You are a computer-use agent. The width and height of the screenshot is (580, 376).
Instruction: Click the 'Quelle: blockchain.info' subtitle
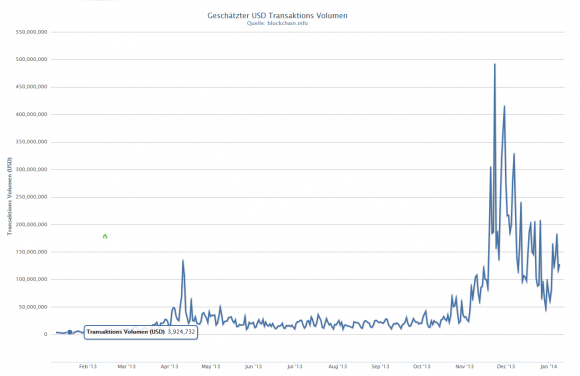pos(277,23)
